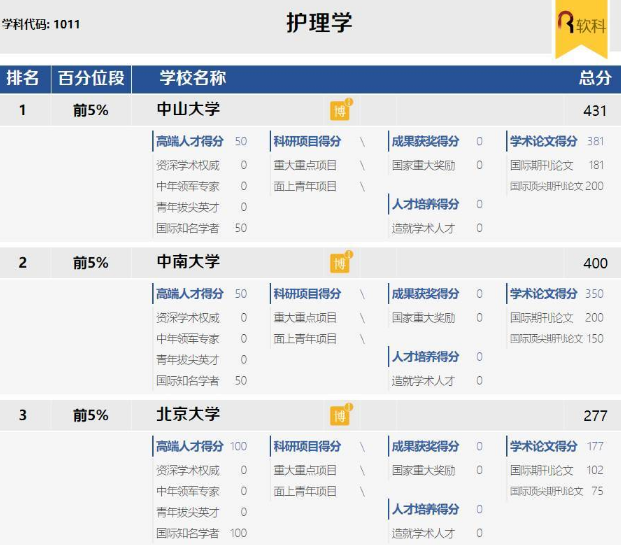Click 中山大学 total score 431
The height and width of the screenshot is (545, 621).
(x=595, y=110)
